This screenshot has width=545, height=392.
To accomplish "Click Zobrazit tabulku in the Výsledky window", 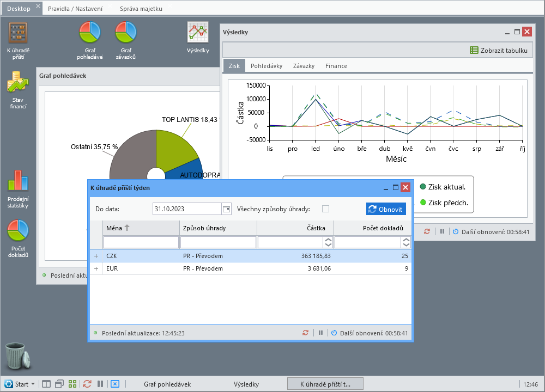I will [x=499, y=50].
